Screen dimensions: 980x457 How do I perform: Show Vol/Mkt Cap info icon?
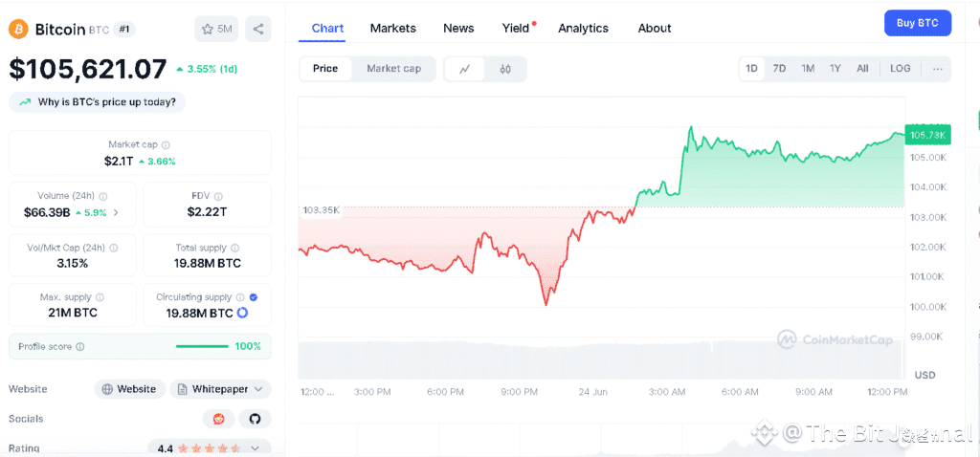pos(113,248)
